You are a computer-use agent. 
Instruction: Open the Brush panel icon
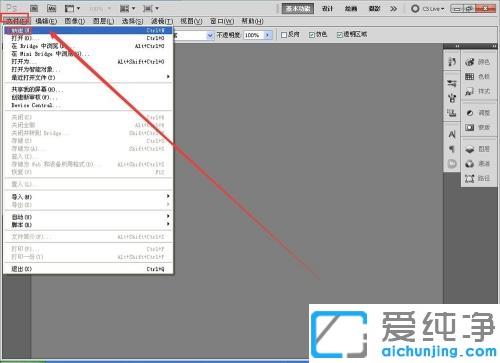452,98
